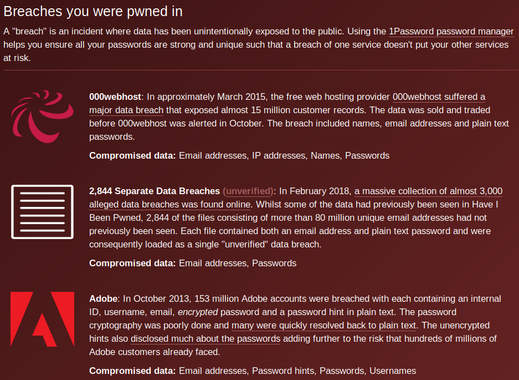Click the bold 000webhost breach title
Screen dimensions: 519x380
tap(115, 97)
